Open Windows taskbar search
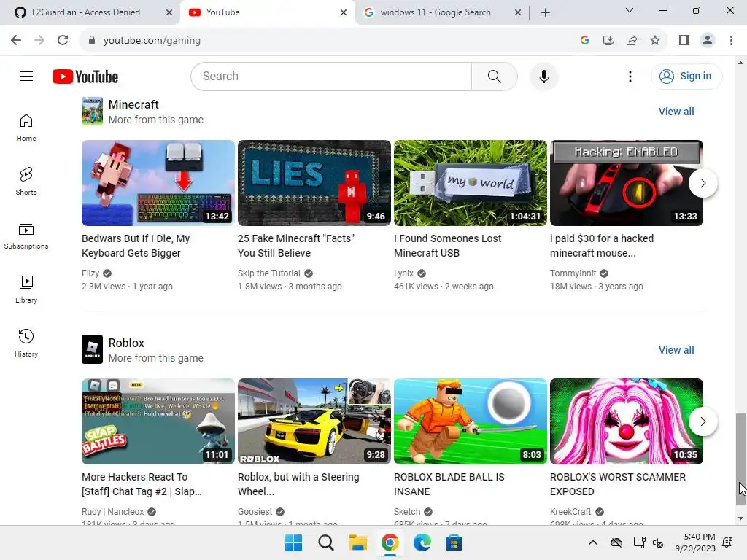 coord(326,542)
